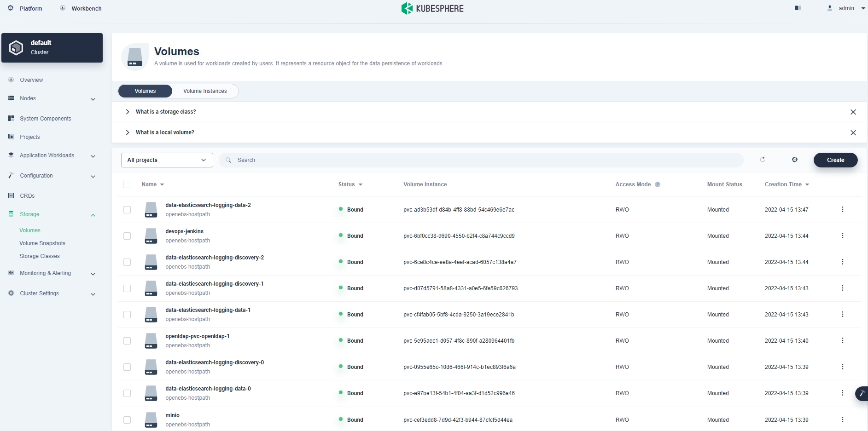The image size is (868, 431).
Task: Select the openldap-pvc-openldap-1 checkbox
Action: coord(127,341)
